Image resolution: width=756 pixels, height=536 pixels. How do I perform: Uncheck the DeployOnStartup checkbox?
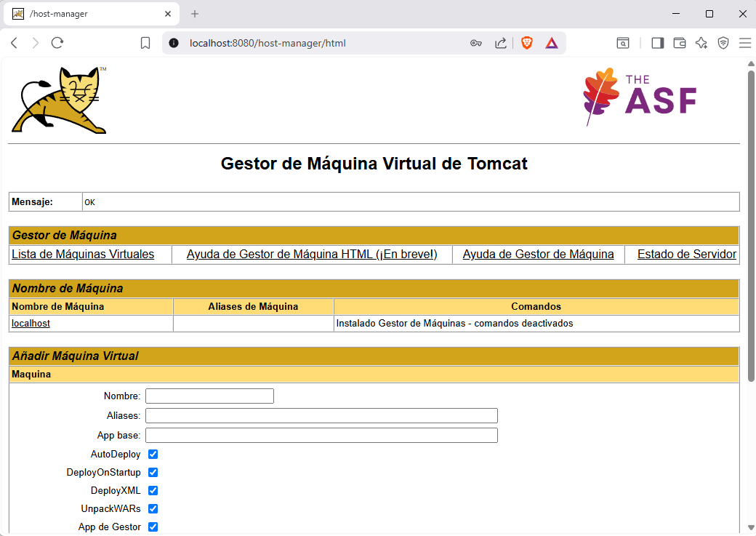(x=153, y=472)
